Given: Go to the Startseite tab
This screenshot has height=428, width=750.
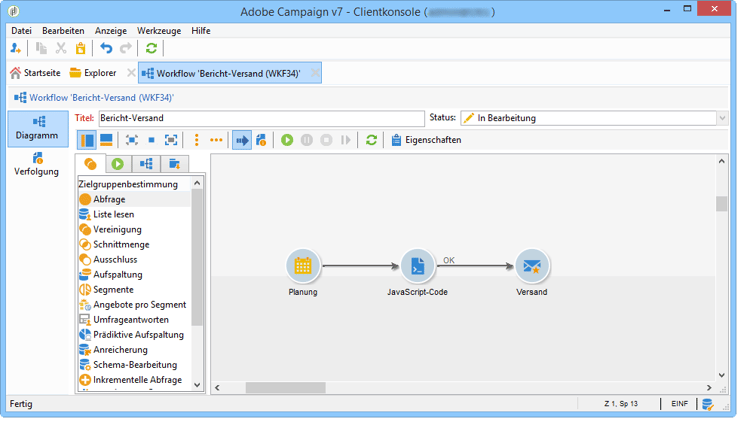Looking at the screenshot, I should pyautogui.click(x=36, y=73).
